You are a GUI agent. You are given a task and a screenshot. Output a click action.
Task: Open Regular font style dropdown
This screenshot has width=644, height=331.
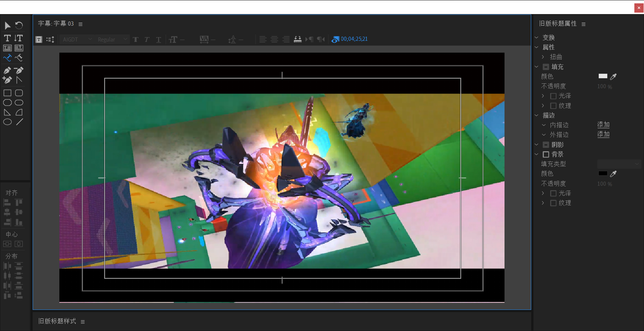click(112, 39)
